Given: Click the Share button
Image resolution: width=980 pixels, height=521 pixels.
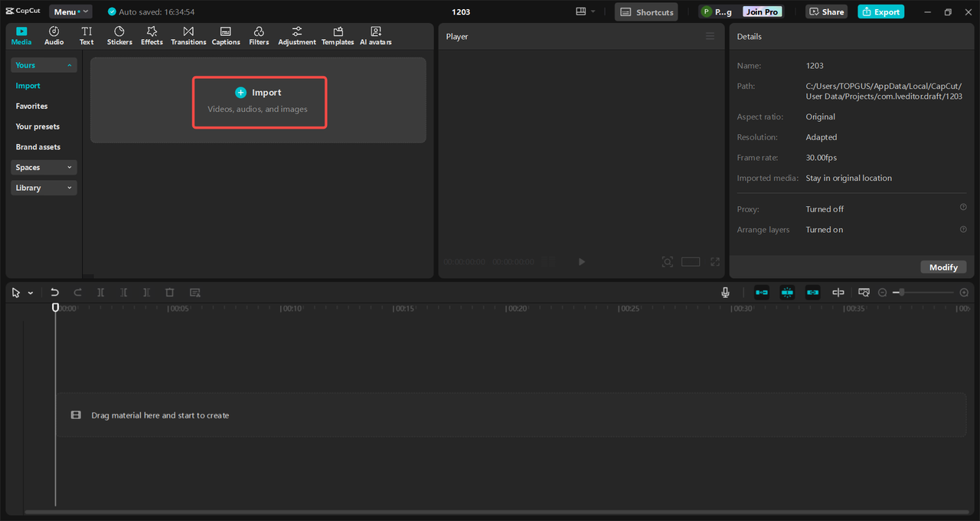Looking at the screenshot, I should (826, 11).
